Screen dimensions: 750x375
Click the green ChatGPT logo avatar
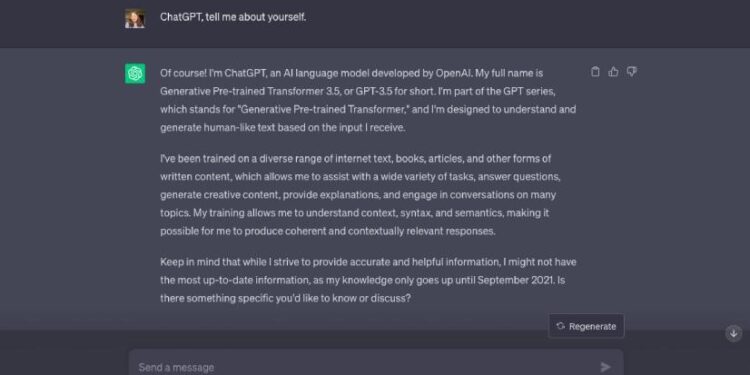[135, 74]
